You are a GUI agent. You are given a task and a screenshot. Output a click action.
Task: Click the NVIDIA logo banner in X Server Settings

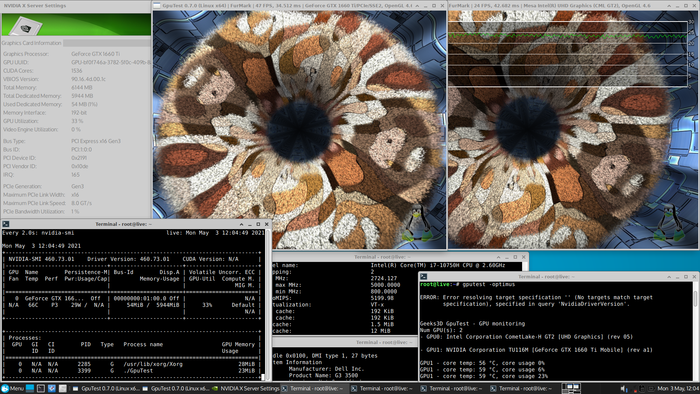(x=76, y=24)
